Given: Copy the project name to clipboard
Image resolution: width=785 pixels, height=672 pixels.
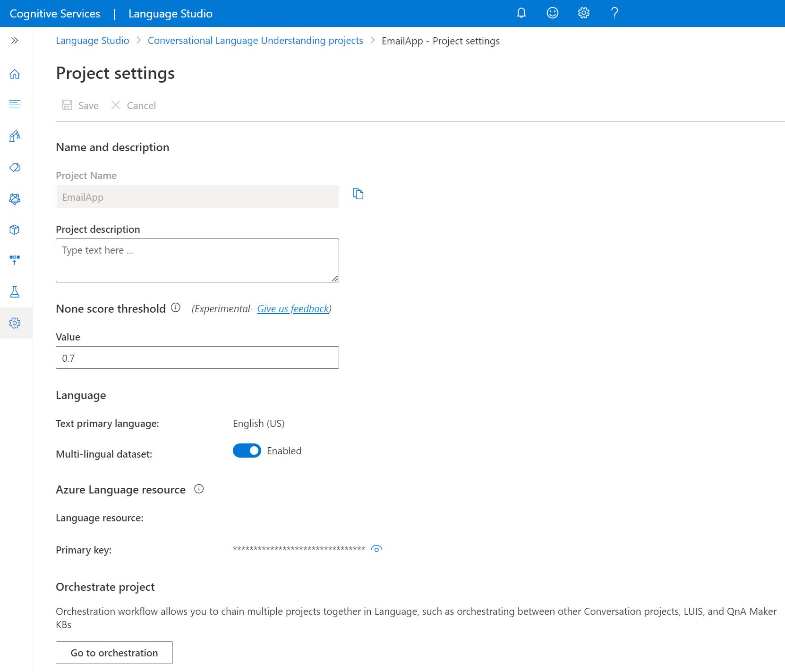Looking at the screenshot, I should click(358, 194).
